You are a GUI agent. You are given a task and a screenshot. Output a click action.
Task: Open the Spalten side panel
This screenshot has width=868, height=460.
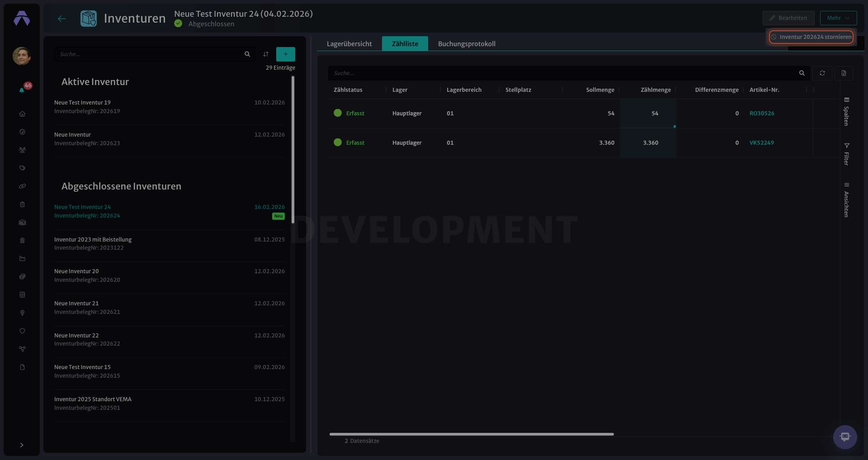click(846, 111)
